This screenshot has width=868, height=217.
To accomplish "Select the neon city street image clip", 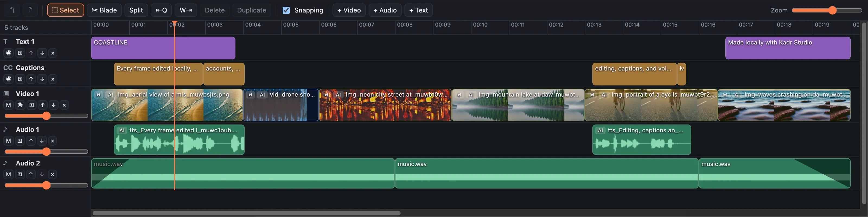I will [385, 105].
